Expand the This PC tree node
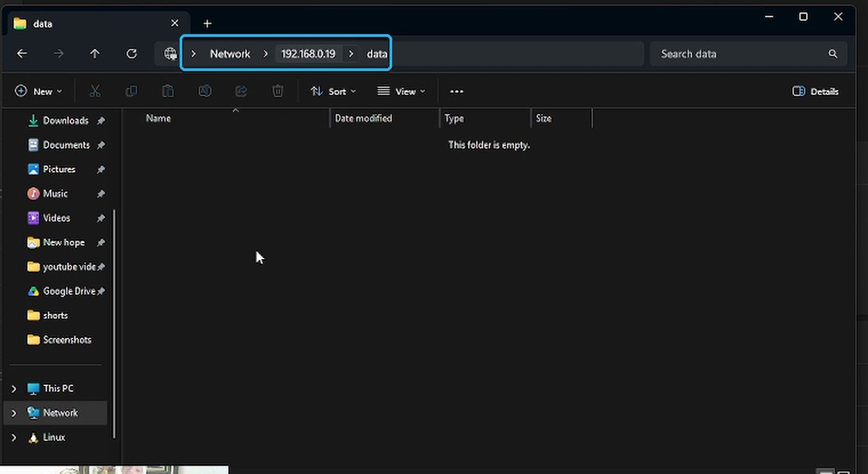Viewport: 868px width, 474px height. point(14,389)
